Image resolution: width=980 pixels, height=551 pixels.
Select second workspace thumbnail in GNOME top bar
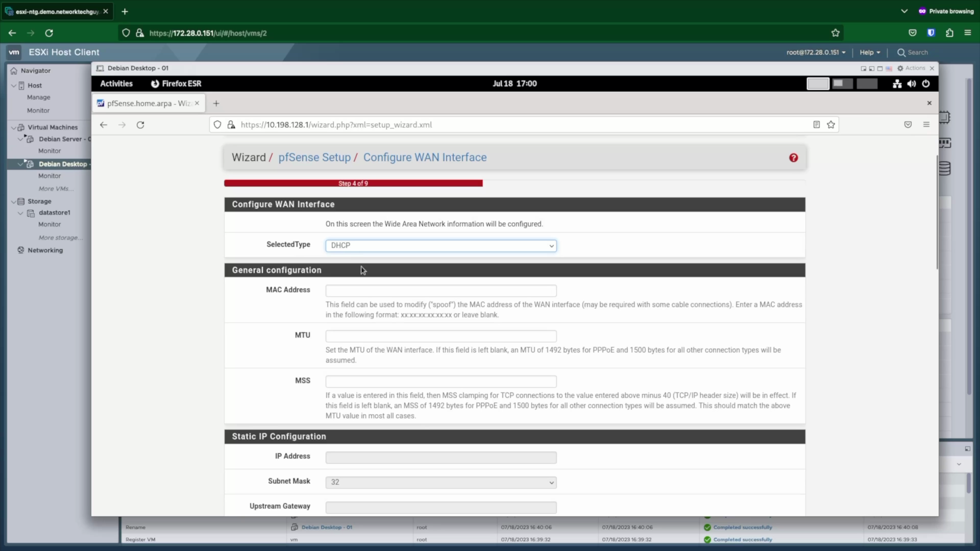(843, 84)
